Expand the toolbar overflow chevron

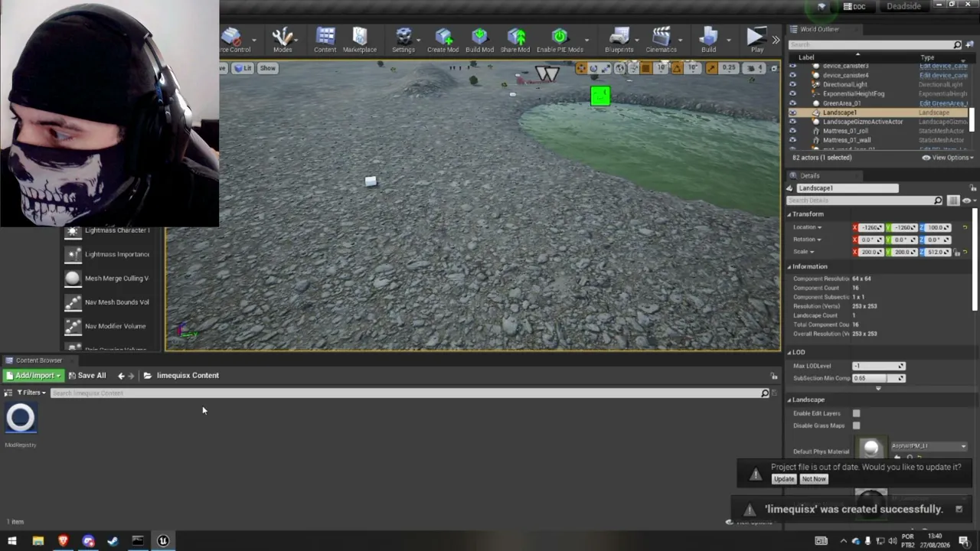(776, 40)
